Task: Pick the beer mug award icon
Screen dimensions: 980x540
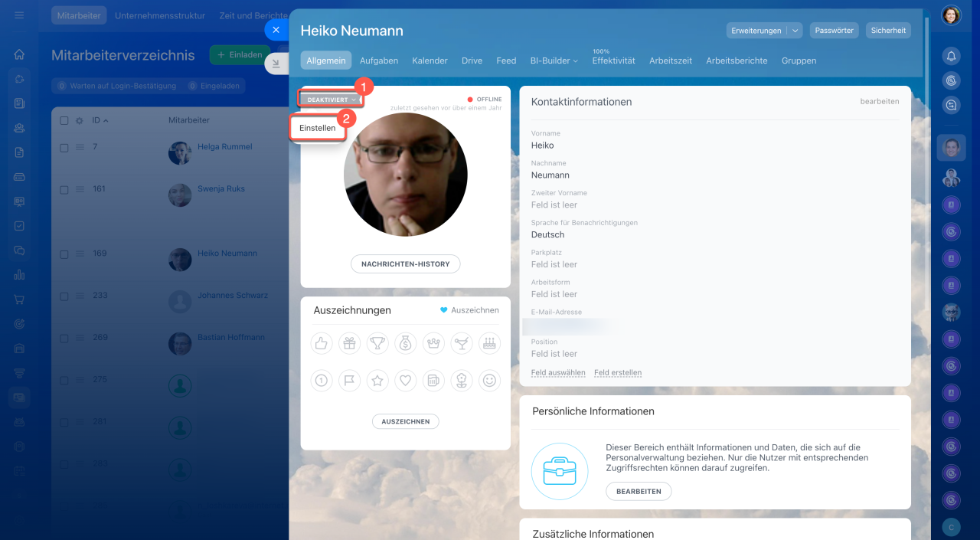Action: [433, 380]
